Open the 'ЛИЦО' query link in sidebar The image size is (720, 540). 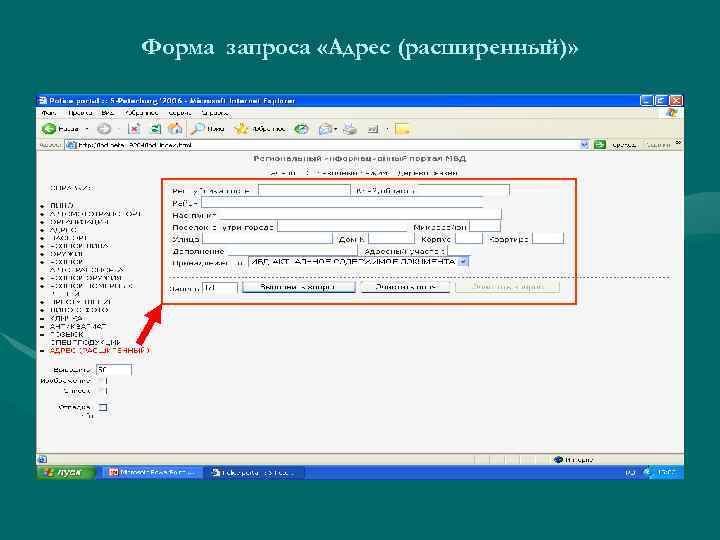click(x=62, y=205)
